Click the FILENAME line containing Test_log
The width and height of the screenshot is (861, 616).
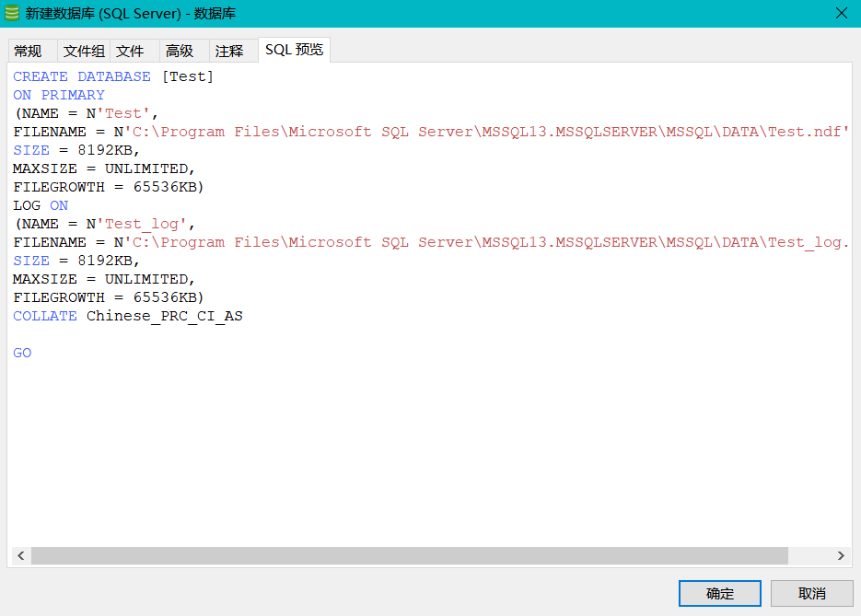tap(431, 242)
